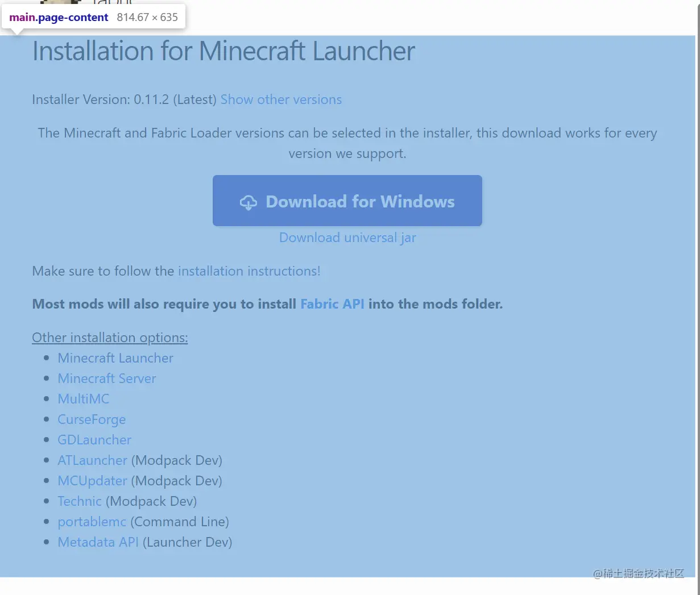700x595 pixels.
Task: Open the GDLauncher link
Action: [x=94, y=440]
